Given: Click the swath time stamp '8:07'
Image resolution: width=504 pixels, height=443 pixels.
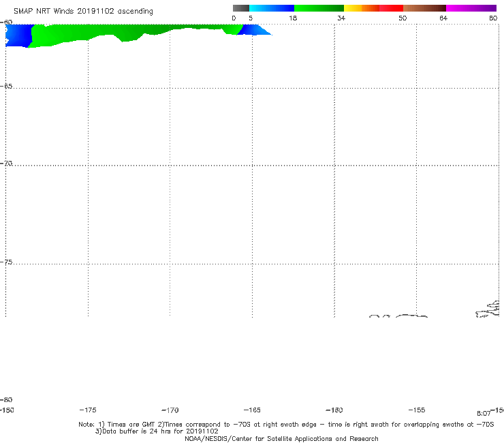Looking at the screenshot, I should click(484, 414).
